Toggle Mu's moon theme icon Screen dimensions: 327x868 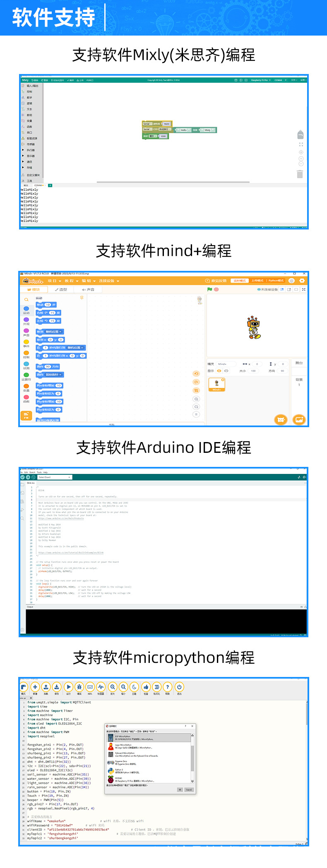tap(135, 687)
